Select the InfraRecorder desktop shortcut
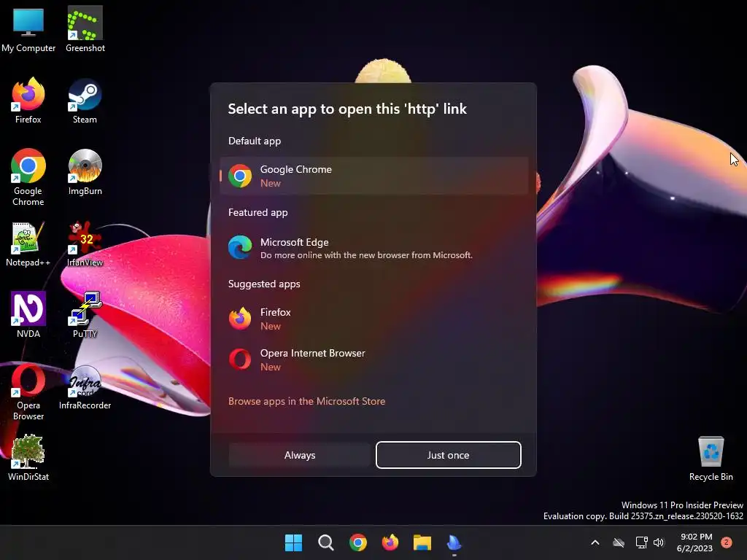The width and height of the screenshot is (747, 560). click(85, 386)
